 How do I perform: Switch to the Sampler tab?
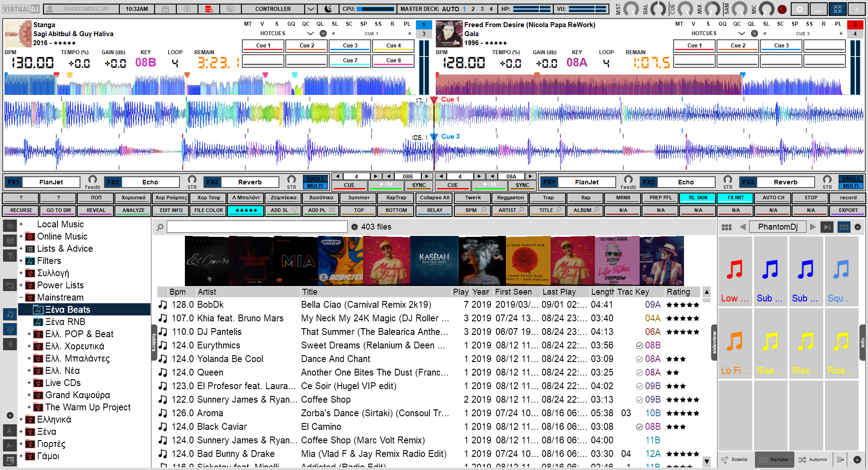pyautogui.click(x=774, y=460)
